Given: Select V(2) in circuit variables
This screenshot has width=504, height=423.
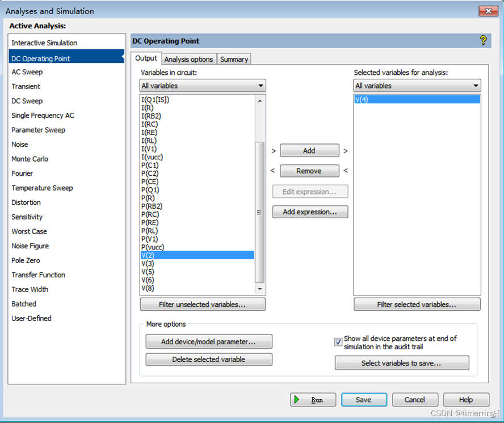Looking at the screenshot, I should 198,255.
